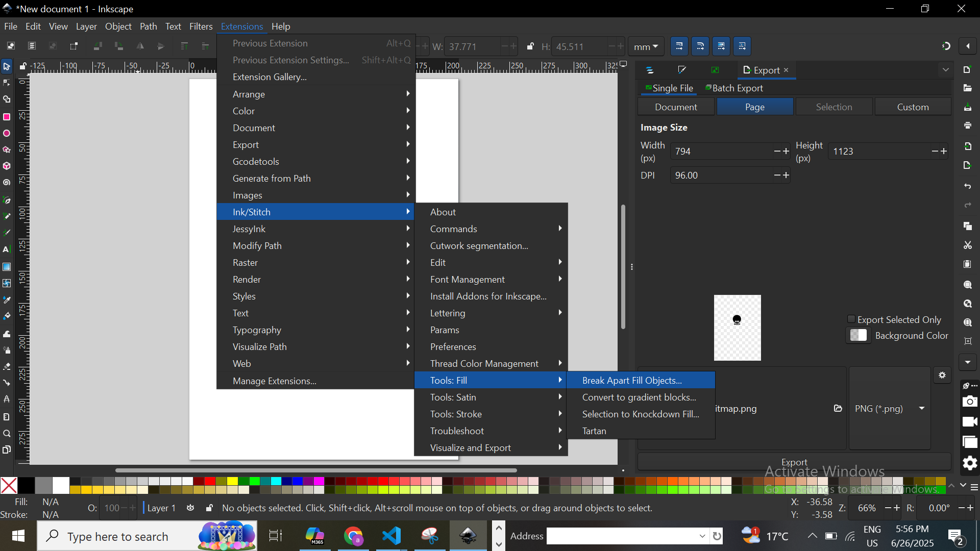Select the Star and Polygon tool

click(x=7, y=150)
